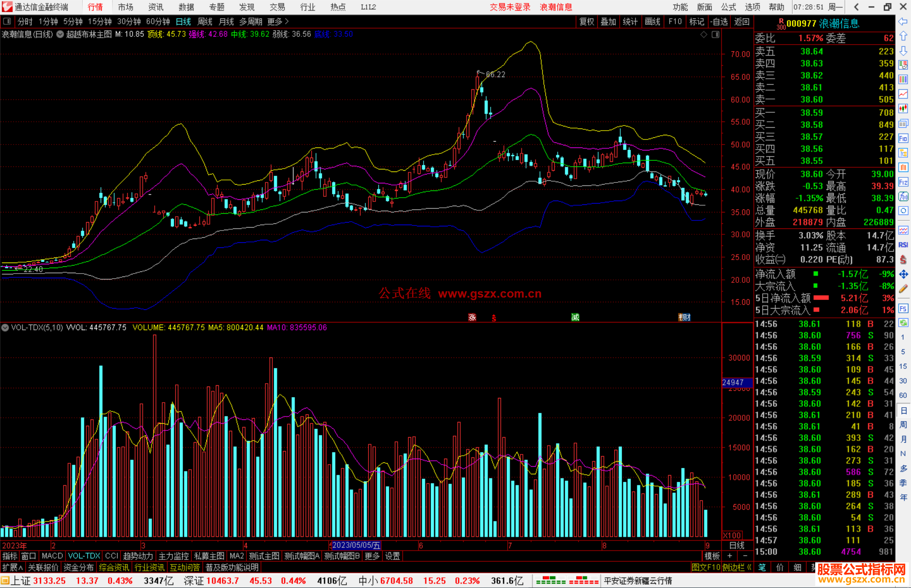Screen dimensions: 911x588
Task: Click the 复权 button above chart
Action: tap(587, 21)
